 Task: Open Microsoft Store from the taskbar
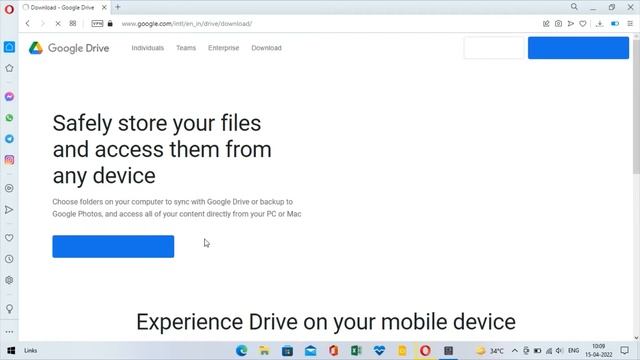[x=287, y=351]
